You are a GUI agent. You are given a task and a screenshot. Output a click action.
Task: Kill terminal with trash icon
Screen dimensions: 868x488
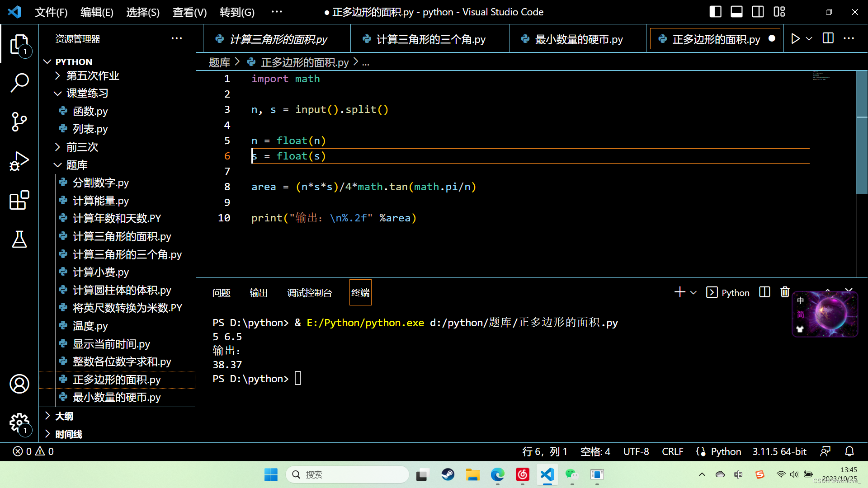pos(785,292)
